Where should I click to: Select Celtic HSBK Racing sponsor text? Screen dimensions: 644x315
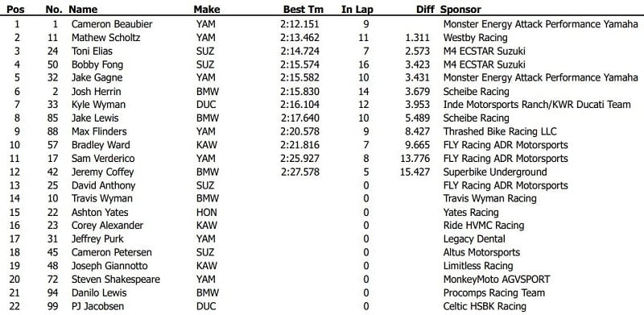(x=485, y=306)
